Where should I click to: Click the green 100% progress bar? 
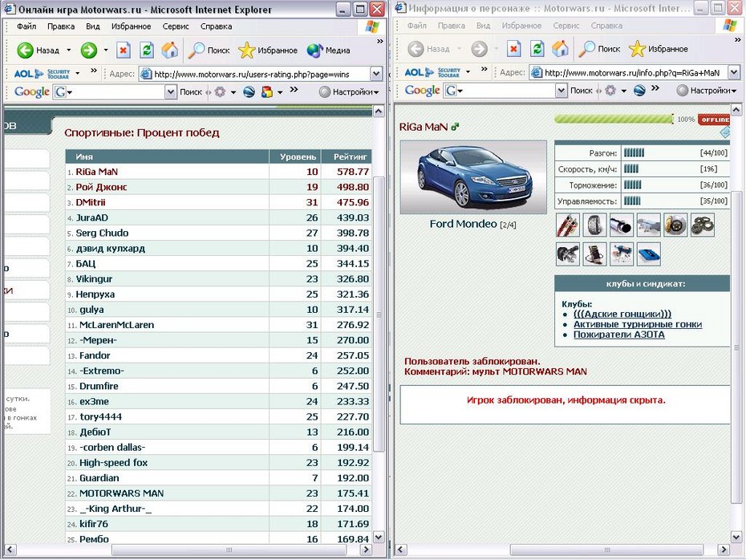(614, 119)
